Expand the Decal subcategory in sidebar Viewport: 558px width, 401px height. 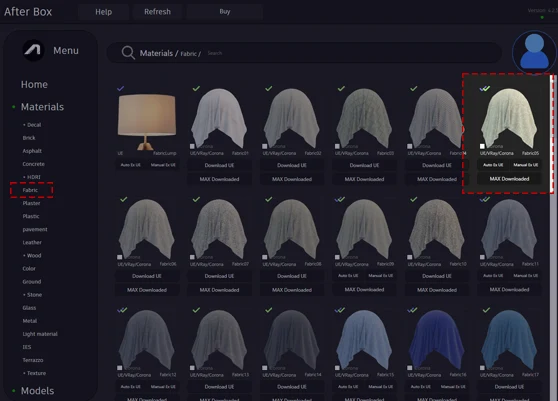pos(32,125)
